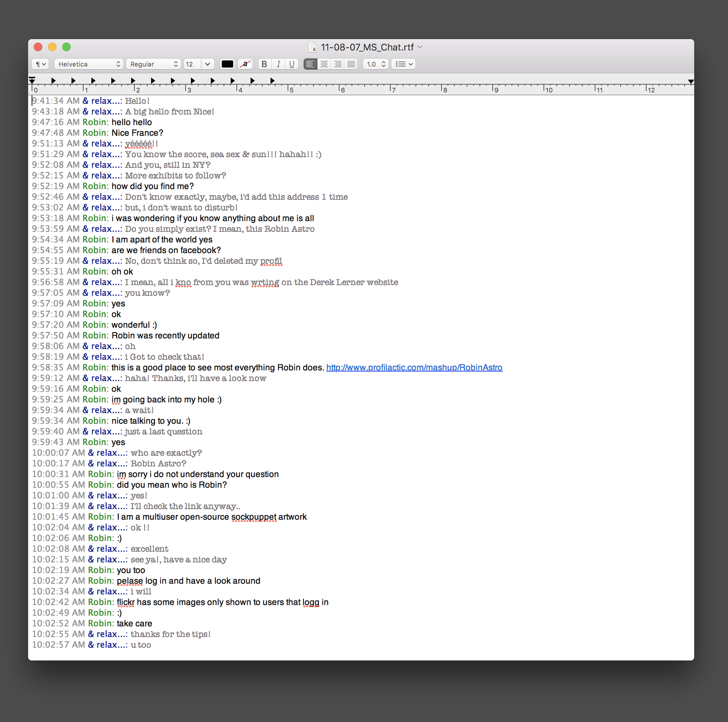Align text right
728x722 pixels.
(x=337, y=64)
